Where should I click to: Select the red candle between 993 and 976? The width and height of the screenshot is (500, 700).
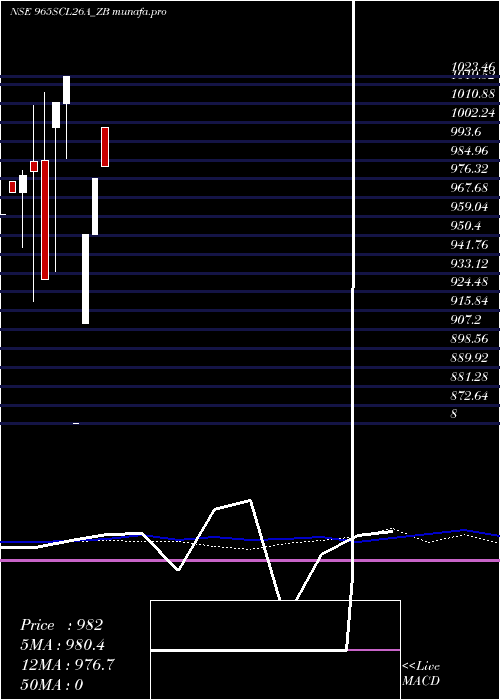coord(105,147)
